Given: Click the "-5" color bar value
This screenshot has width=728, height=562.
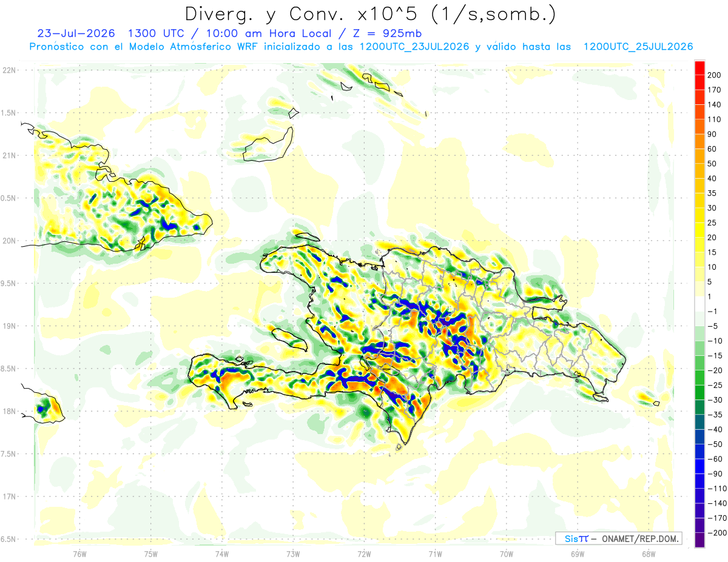Looking at the screenshot, I should point(713,326).
